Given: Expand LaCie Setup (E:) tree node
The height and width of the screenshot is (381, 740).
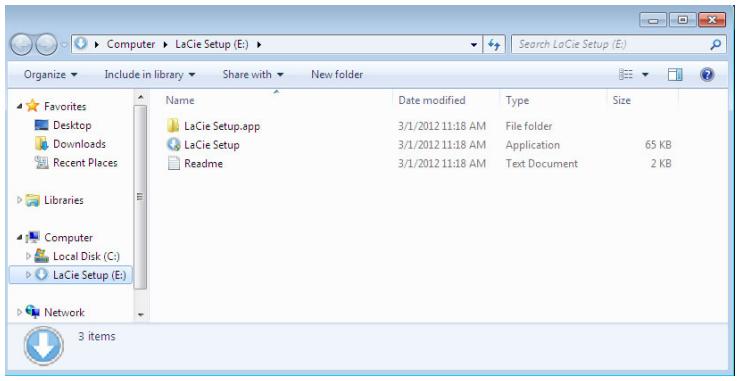Looking at the screenshot, I should 28,275.
